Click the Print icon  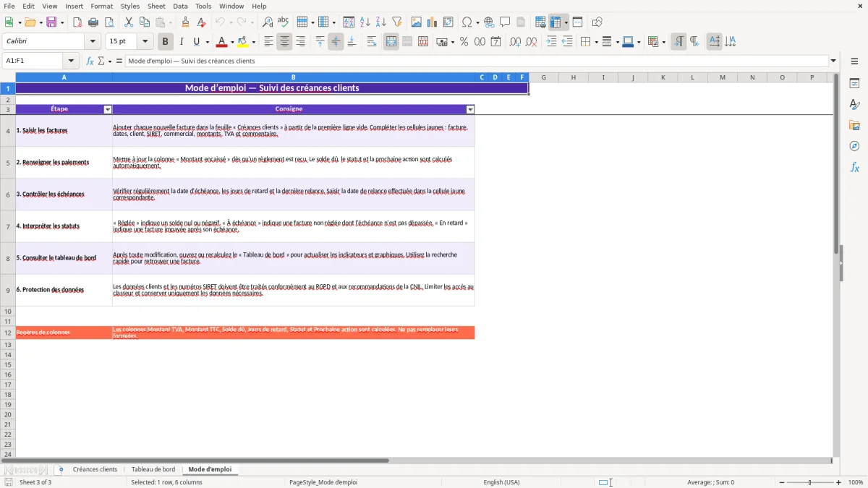click(93, 22)
